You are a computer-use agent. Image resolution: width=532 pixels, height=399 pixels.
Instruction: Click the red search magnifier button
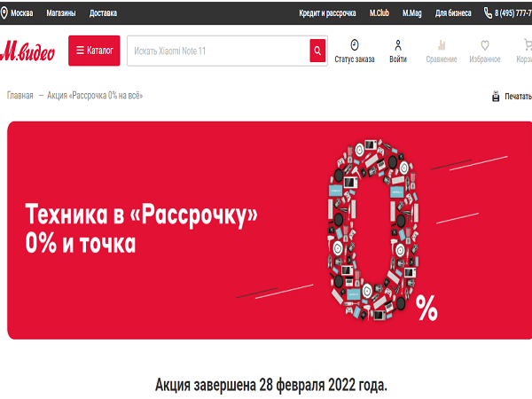click(317, 51)
